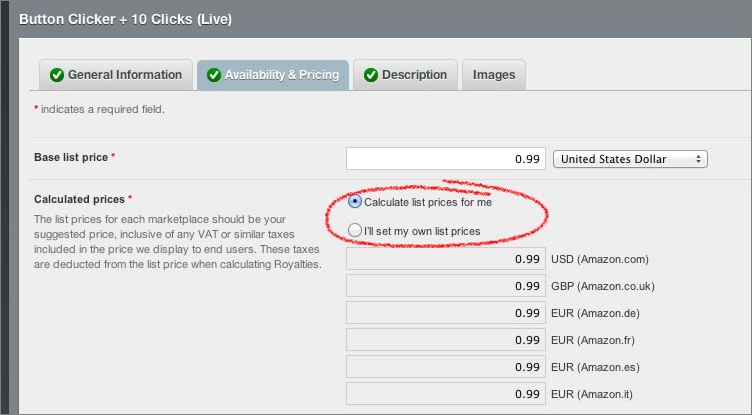
Task: Click the Base list price input field
Action: coord(446,159)
